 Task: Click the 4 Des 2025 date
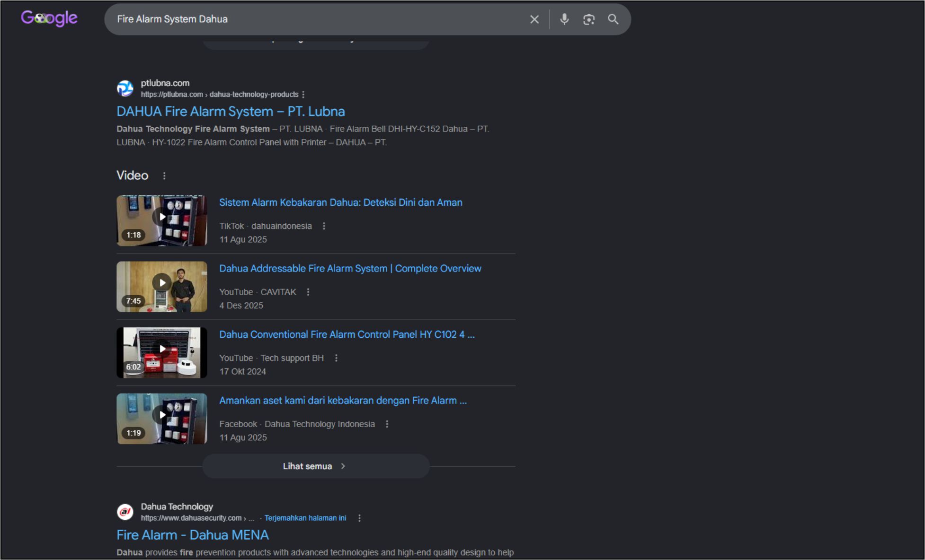(x=241, y=306)
